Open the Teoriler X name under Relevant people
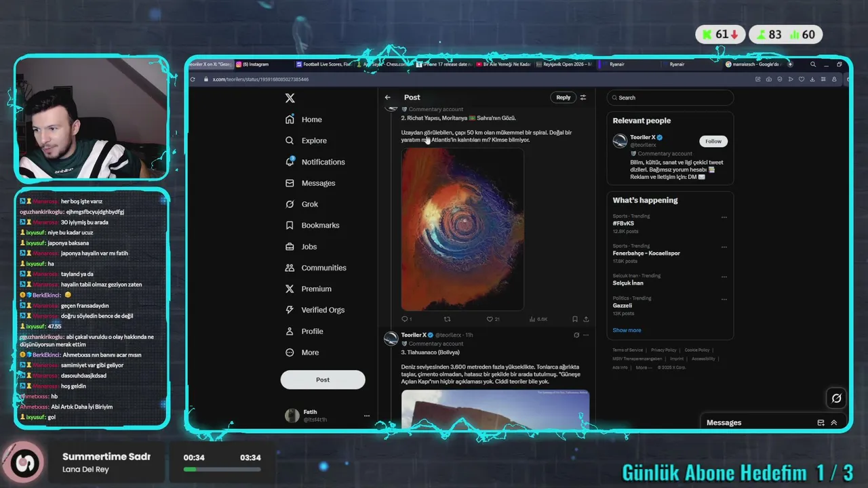 point(643,138)
